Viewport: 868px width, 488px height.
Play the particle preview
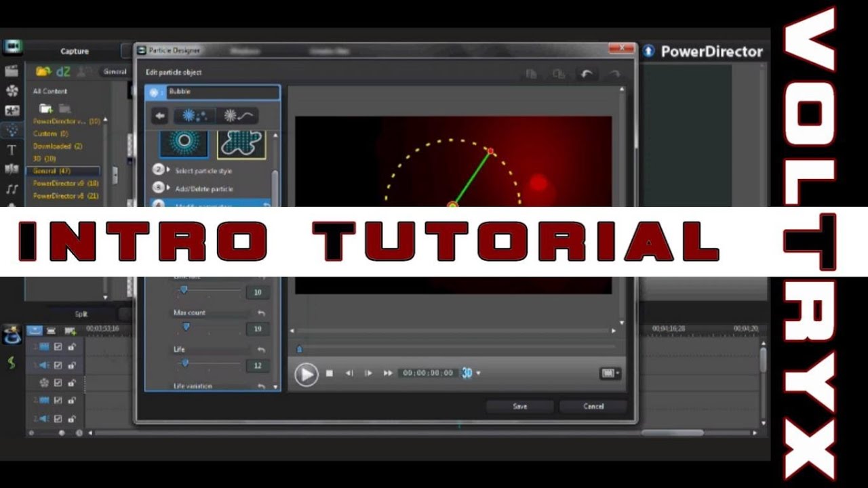tap(307, 373)
